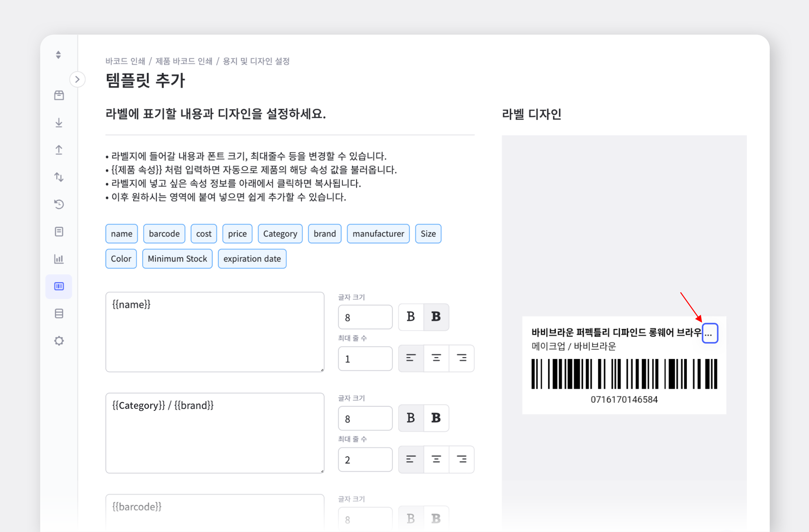Go to 용지 및 디자인 설정 breadcrumb
Image resolution: width=809 pixels, height=532 pixels.
click(x=256, y=61)
